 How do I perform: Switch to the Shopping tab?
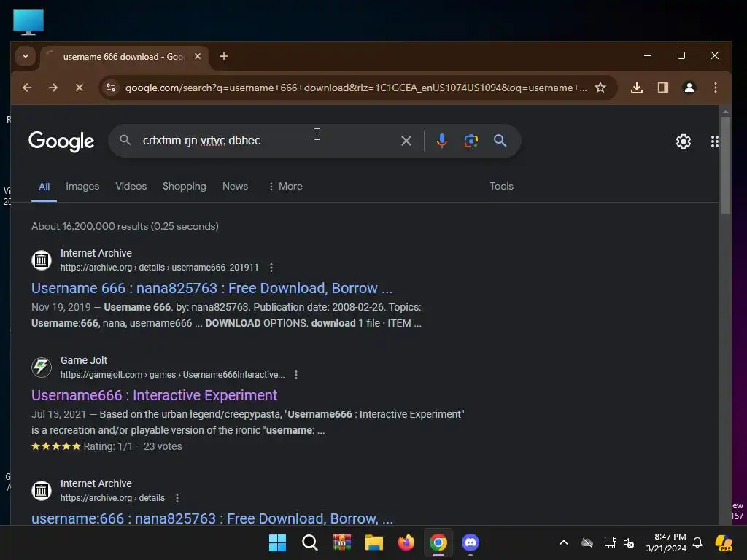click(x=185, y=186)
